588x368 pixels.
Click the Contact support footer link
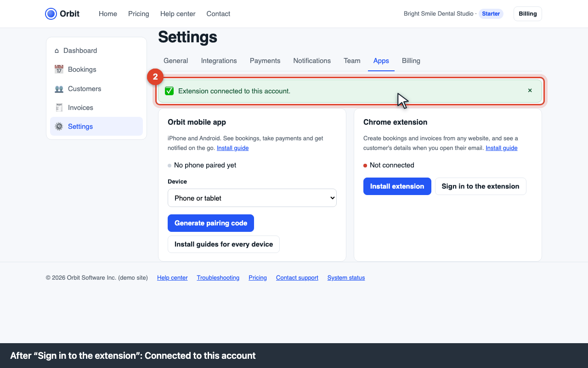point(297,278)
